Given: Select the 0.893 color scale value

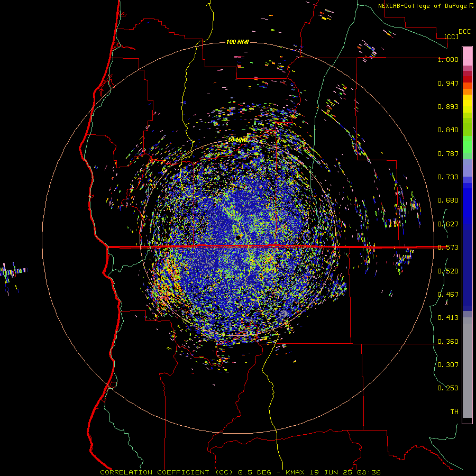Looking at the screenshot, I should [x=448, y=106].
